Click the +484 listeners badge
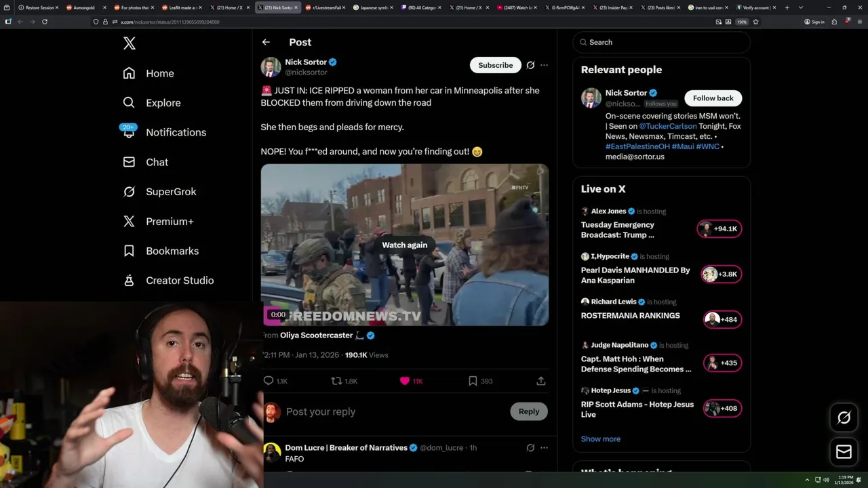The image size is (868, 488). (x=722, y=320)
